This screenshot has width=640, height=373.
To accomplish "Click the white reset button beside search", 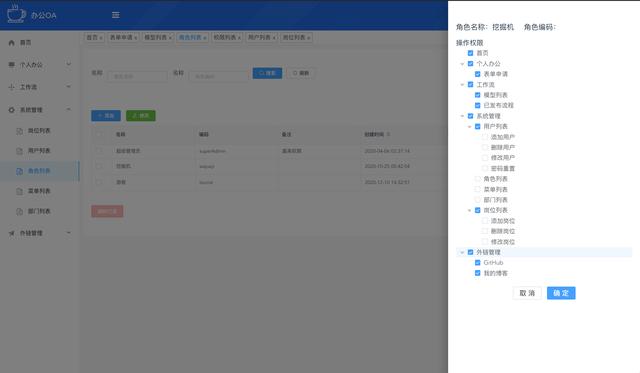I will point(301,73).
